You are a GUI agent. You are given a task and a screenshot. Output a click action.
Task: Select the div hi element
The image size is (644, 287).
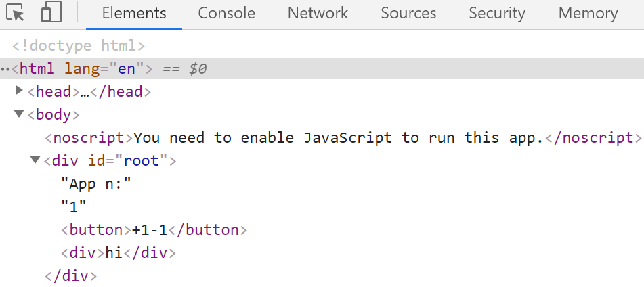[119, 252]
